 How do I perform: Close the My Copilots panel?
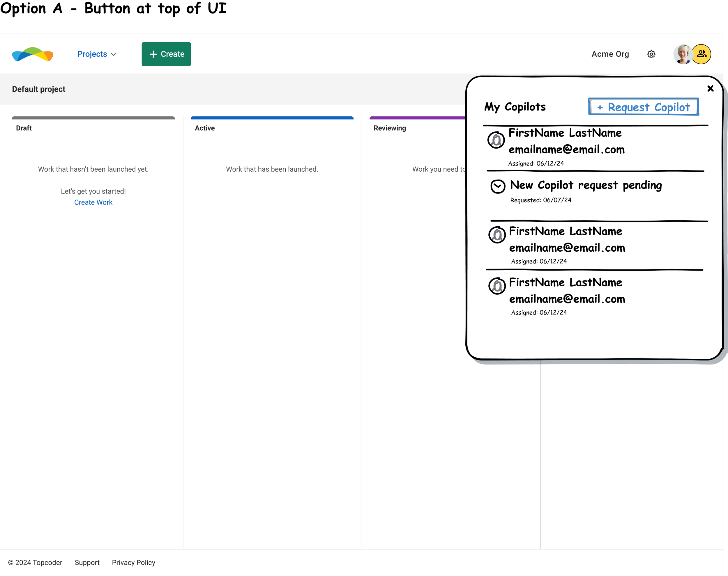pos(710,88)
